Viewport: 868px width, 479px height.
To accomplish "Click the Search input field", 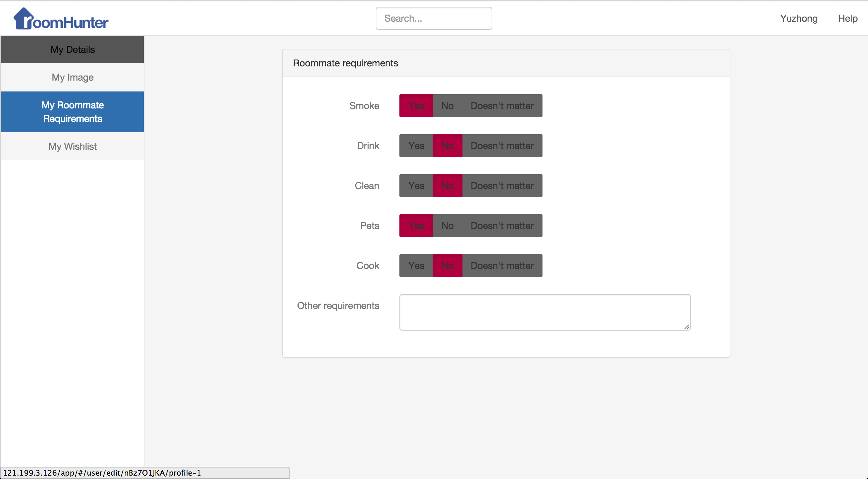I will (x=434, y=18).
